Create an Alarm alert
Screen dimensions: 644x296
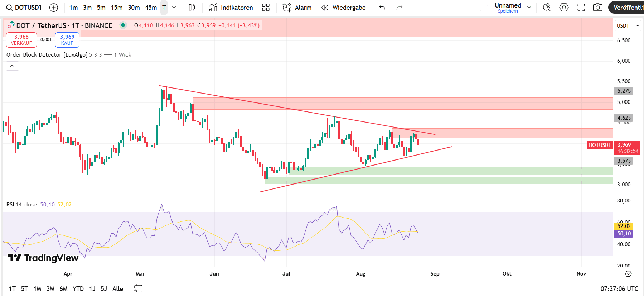coord(297,8)
